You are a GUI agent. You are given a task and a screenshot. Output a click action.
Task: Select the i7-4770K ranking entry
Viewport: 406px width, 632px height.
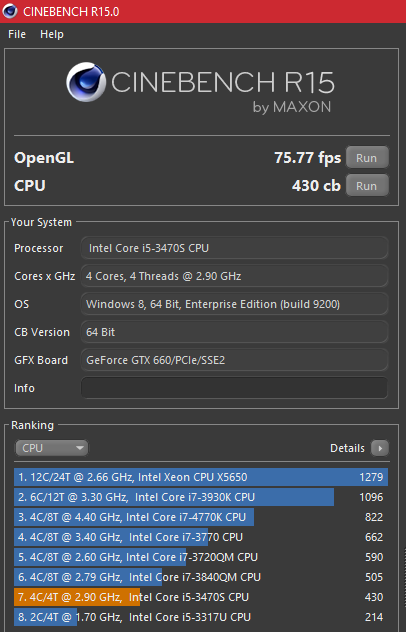pyautogui.click(x=201, y=517)
